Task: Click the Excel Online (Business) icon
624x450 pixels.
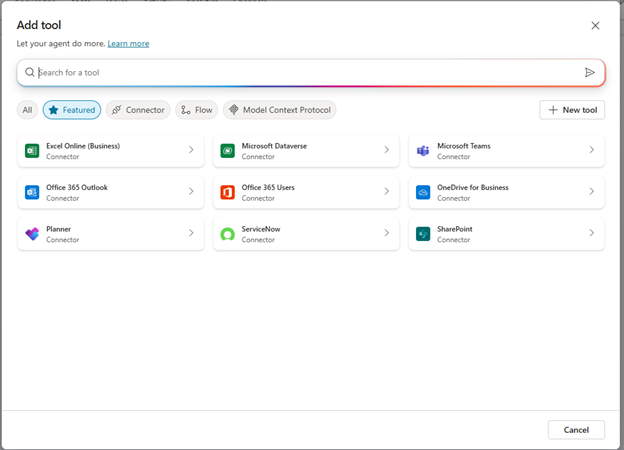Action: (x=32, y=151)
